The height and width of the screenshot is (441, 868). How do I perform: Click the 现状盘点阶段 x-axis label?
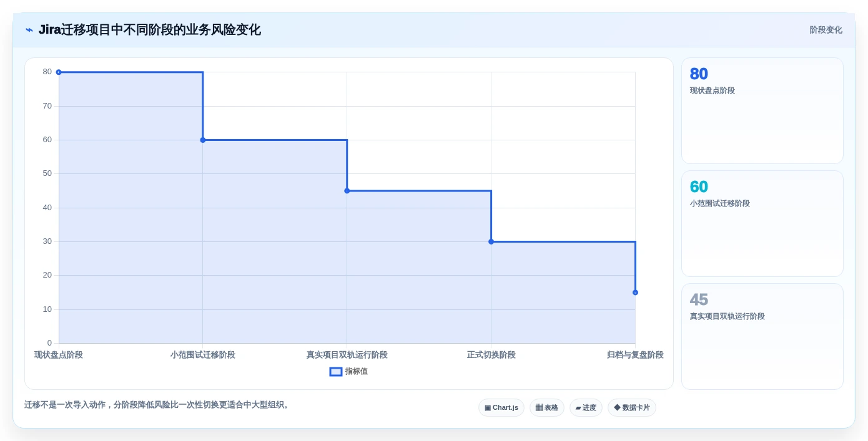[x=59, y=355]
